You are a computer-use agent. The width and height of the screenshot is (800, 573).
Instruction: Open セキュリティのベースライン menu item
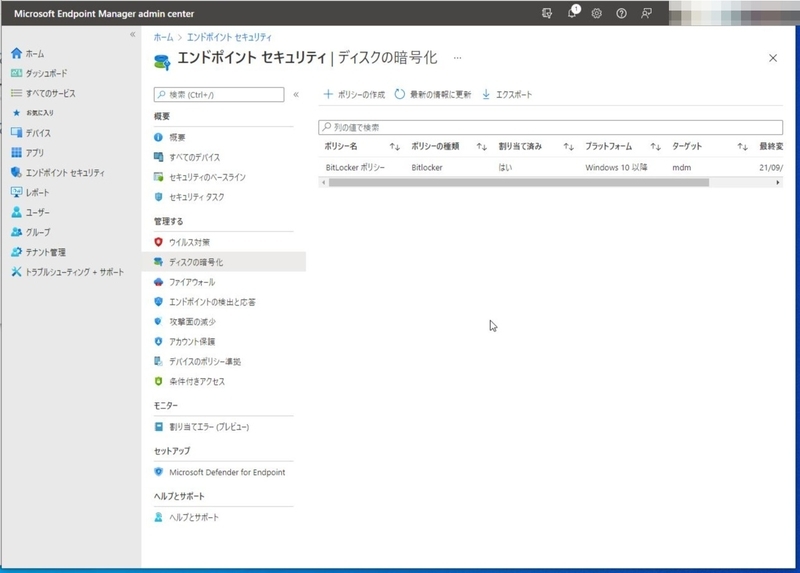pos(207,177)
